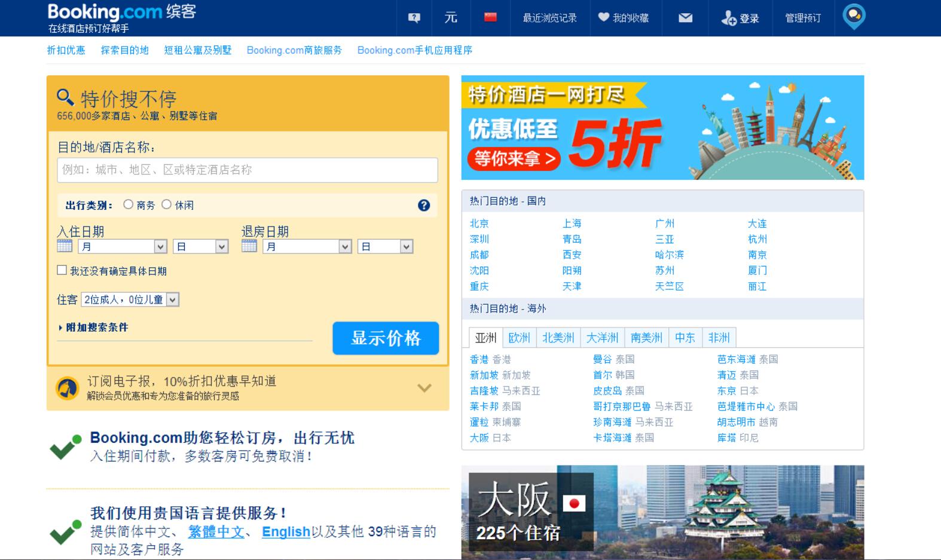
Task: Switch to 北美洲 tab
Action: [558, 338]
